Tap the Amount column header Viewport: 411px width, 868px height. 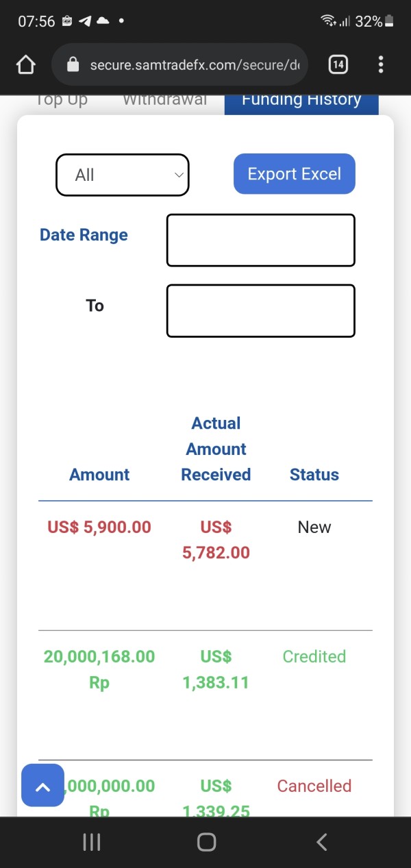[x=99, y=475]
